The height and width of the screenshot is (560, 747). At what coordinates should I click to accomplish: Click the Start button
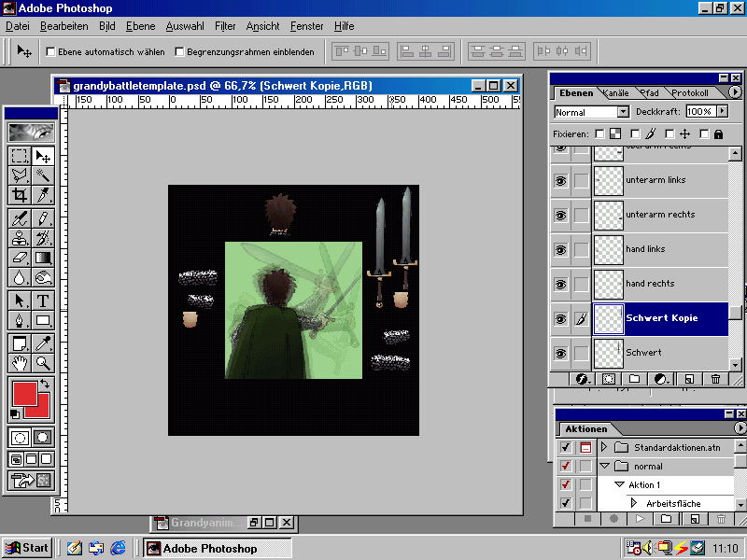pyautogui.click(x=26, y=548)
